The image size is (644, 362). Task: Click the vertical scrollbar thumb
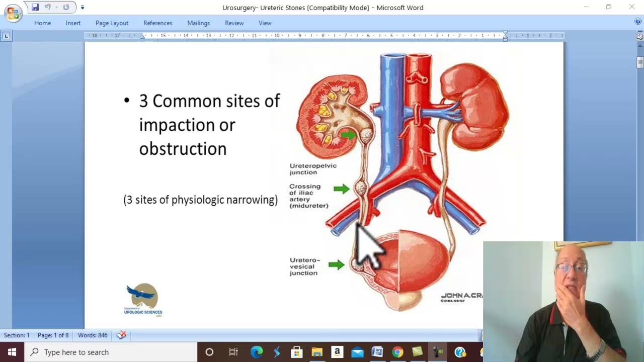640,62
